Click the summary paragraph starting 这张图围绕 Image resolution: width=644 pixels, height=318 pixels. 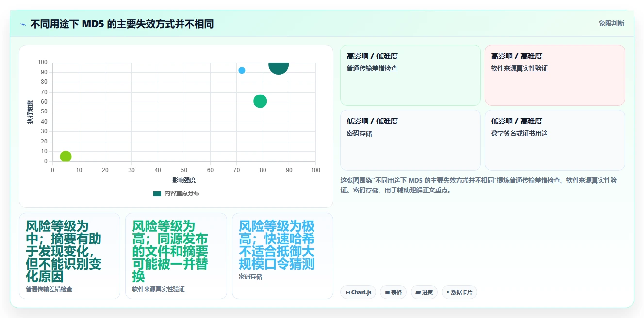479,186
